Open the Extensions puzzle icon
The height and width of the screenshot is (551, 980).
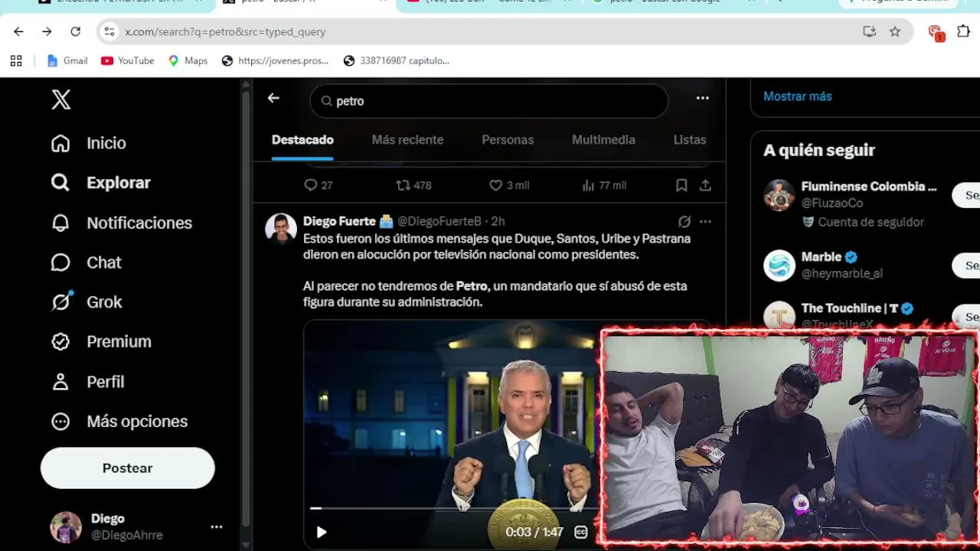click(964, 31)
